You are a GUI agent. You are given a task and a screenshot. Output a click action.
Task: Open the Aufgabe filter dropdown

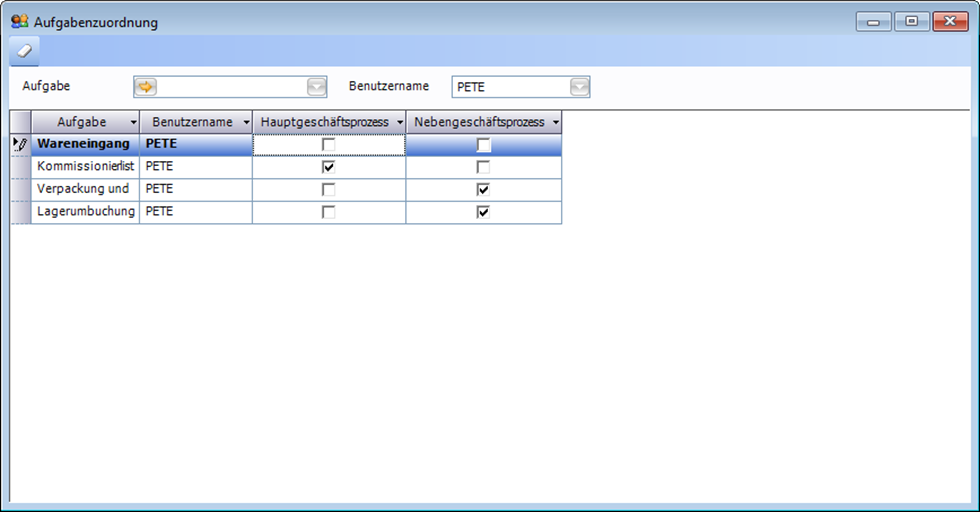click(317, 87)
